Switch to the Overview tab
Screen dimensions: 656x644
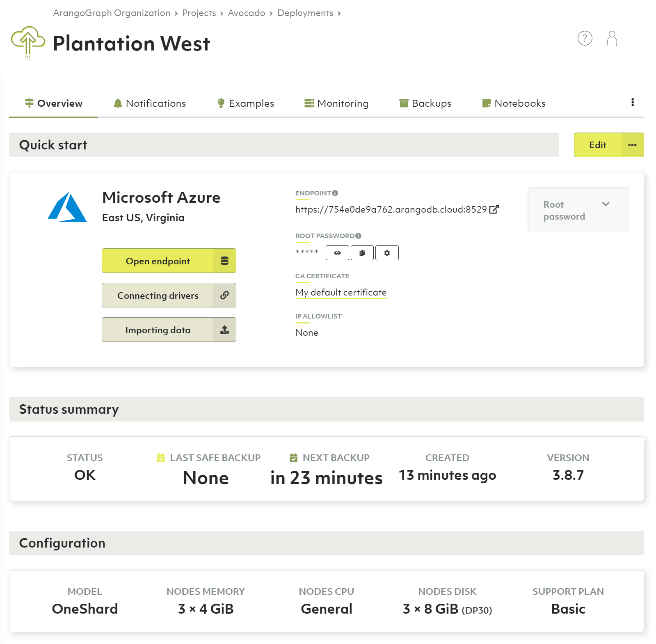pyautogui.click(x=53, y=103)
